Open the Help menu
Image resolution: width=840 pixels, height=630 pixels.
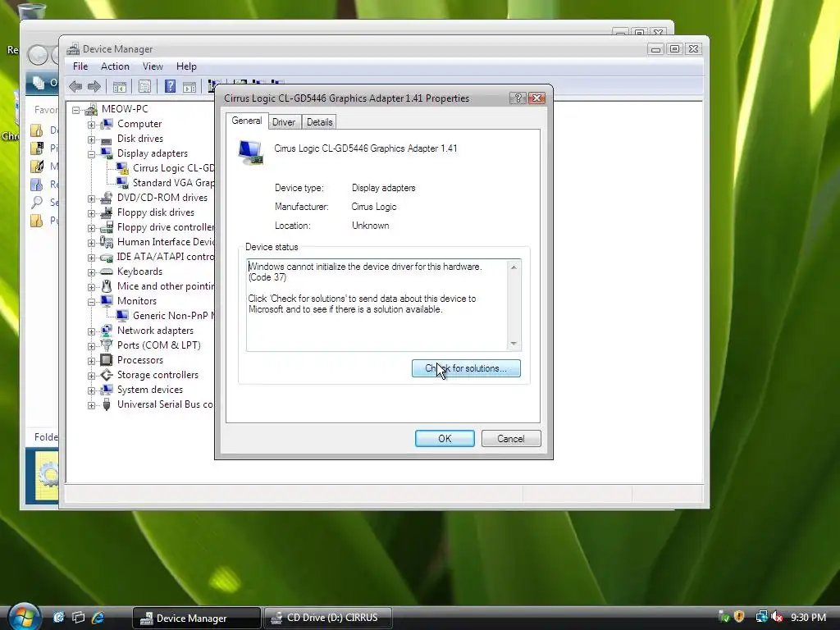click(x=186, y=66)
